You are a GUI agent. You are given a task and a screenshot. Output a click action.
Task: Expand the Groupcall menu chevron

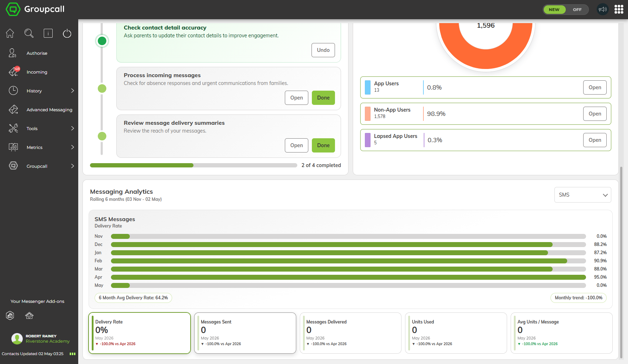(73, 166)
